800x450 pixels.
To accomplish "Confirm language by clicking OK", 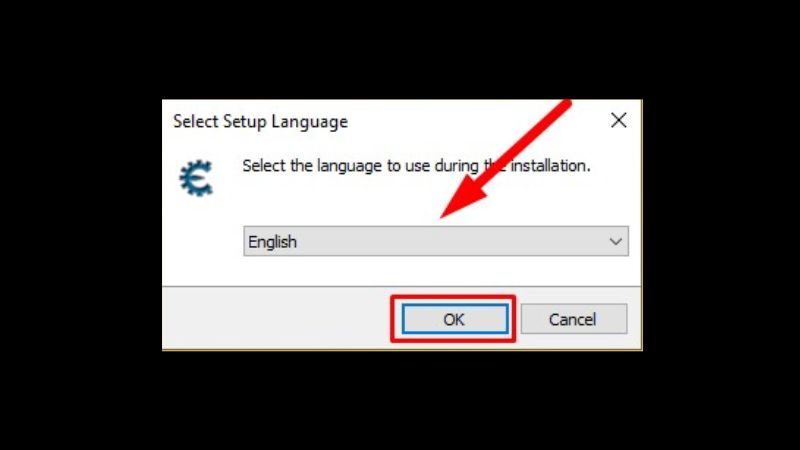I will coord(455,319).
